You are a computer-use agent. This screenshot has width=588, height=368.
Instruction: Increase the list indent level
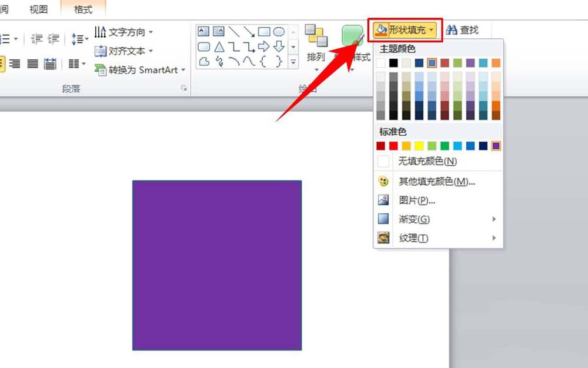click(x=54, y=39)
